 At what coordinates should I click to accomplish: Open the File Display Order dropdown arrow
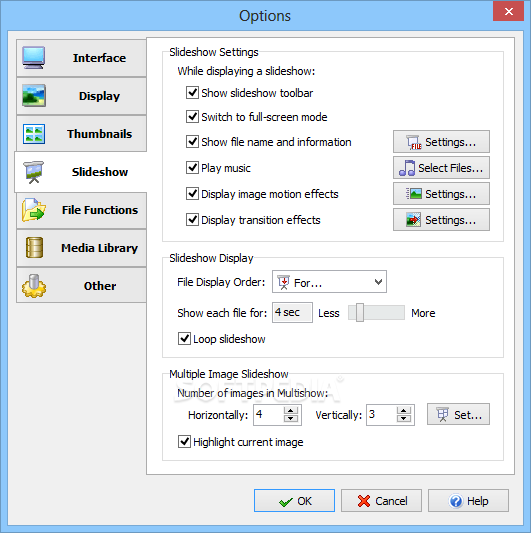tap(378, 282)
